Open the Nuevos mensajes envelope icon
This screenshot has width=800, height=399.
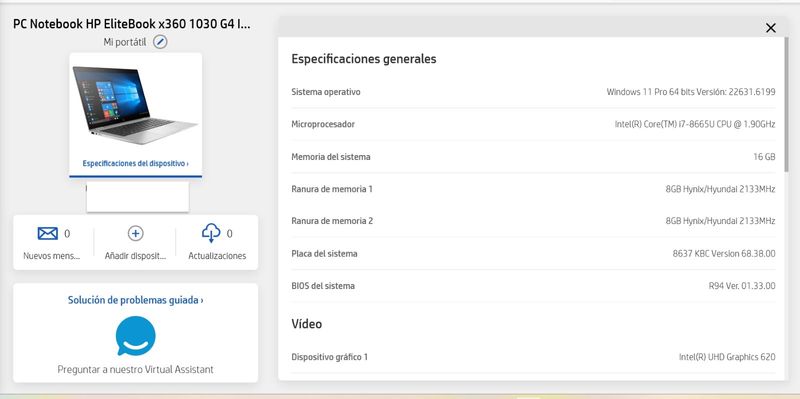(x=47, y=234)
